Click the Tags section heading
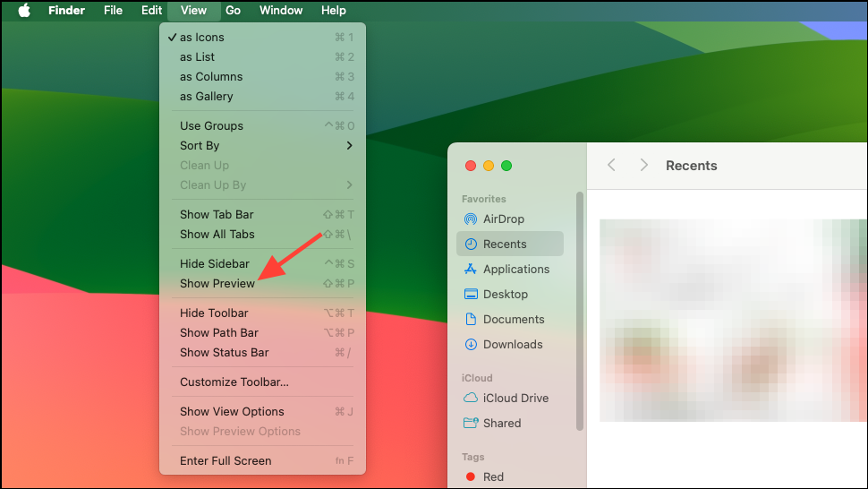Image resolution: width=868 pixels, height=489 pixels. 472,457
